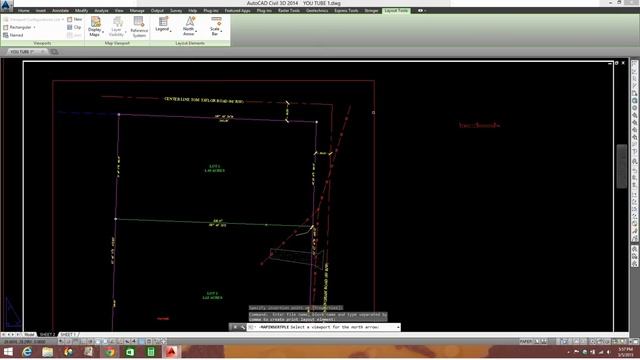Click the New viewport button

(75, 19)
